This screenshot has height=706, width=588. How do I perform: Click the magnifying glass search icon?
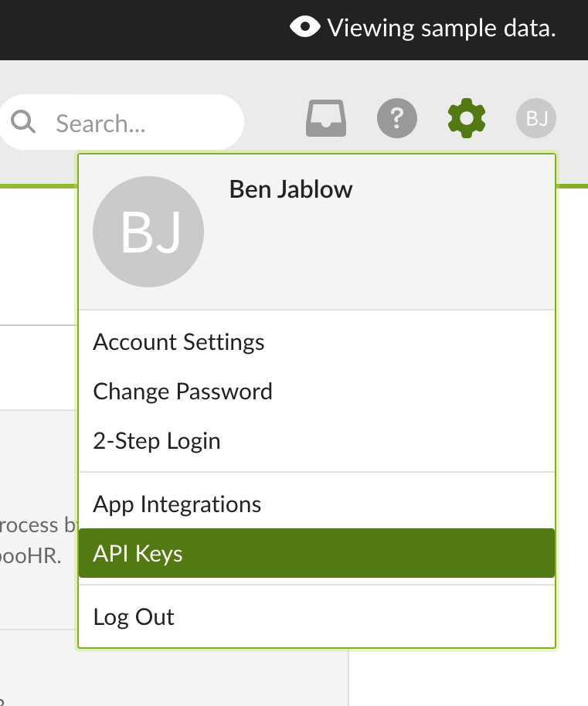(x=24, y=121)
